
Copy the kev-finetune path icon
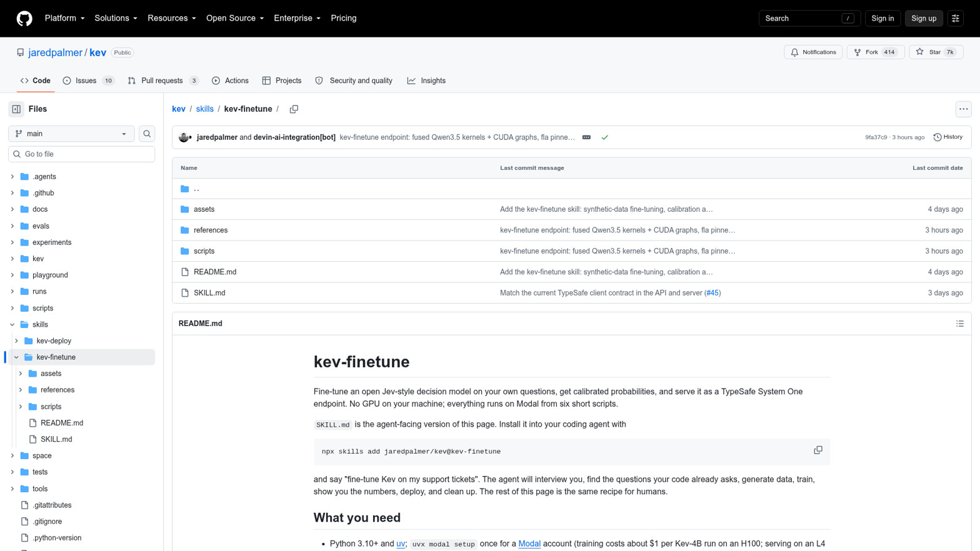coord(294,109)
